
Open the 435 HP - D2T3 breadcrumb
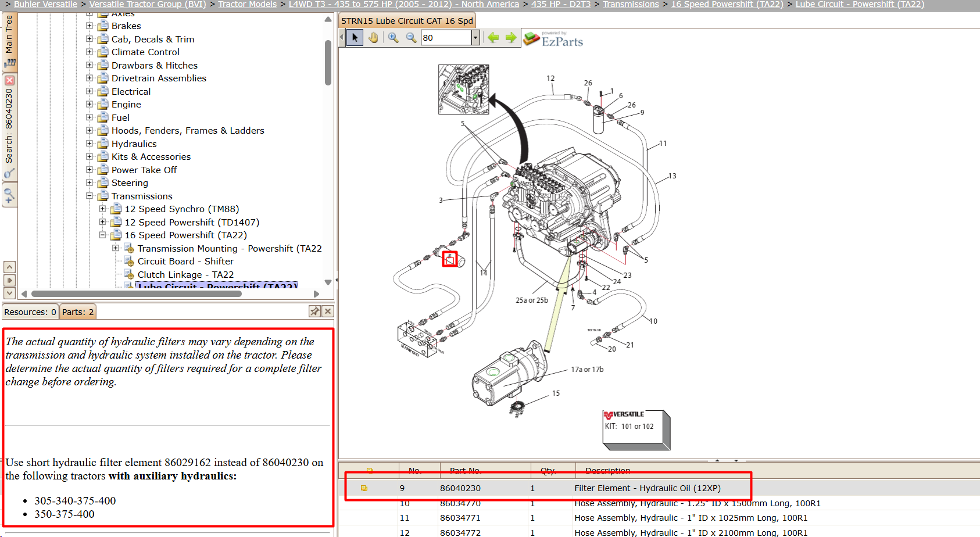[560, 4]
